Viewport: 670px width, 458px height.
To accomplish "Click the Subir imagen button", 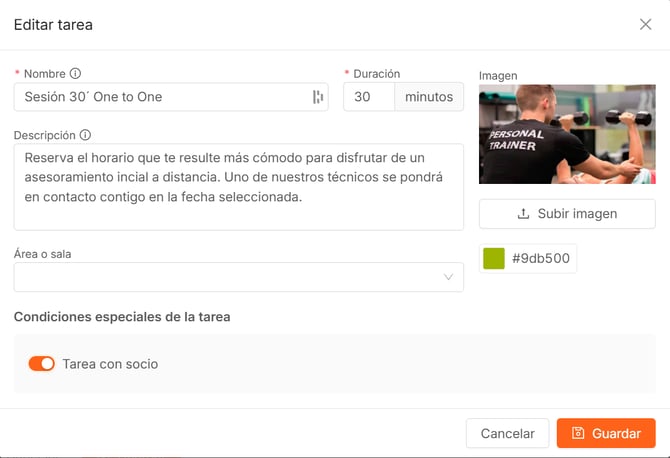I will [567, 214].
